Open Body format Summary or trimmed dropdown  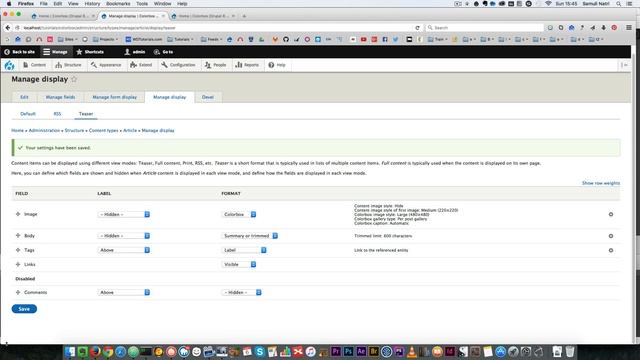click(250, 236)
